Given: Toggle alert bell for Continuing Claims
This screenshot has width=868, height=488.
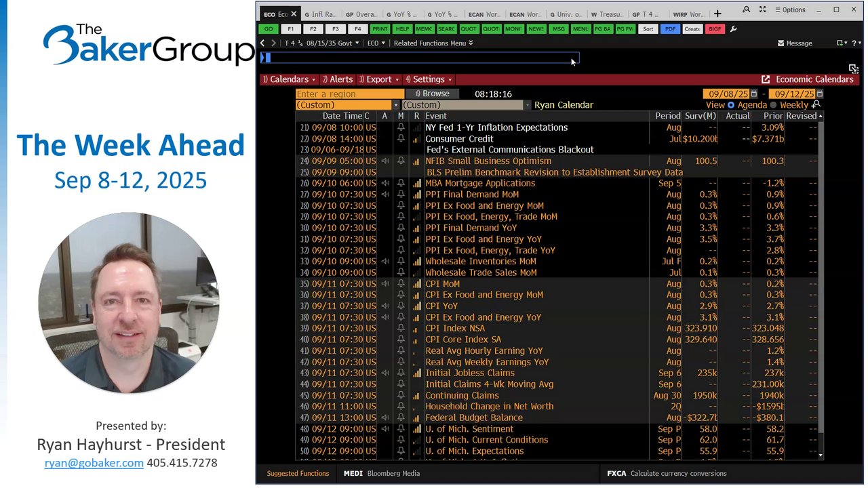Looking at the screenshot, I should click(401, 395).
